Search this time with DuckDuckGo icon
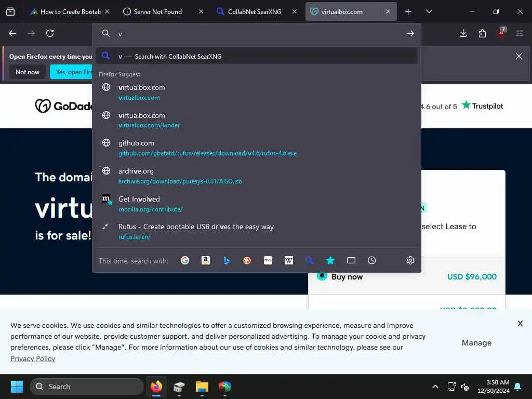Image resolution: width=532 pixels, height=399 pixels. tap(247, 260)
